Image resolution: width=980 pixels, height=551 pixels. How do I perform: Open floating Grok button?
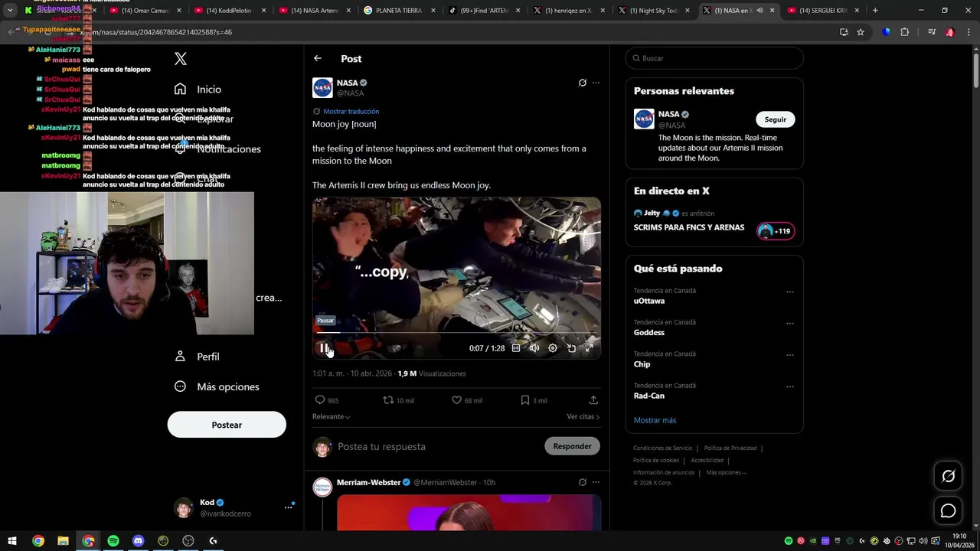click(948, 476)
